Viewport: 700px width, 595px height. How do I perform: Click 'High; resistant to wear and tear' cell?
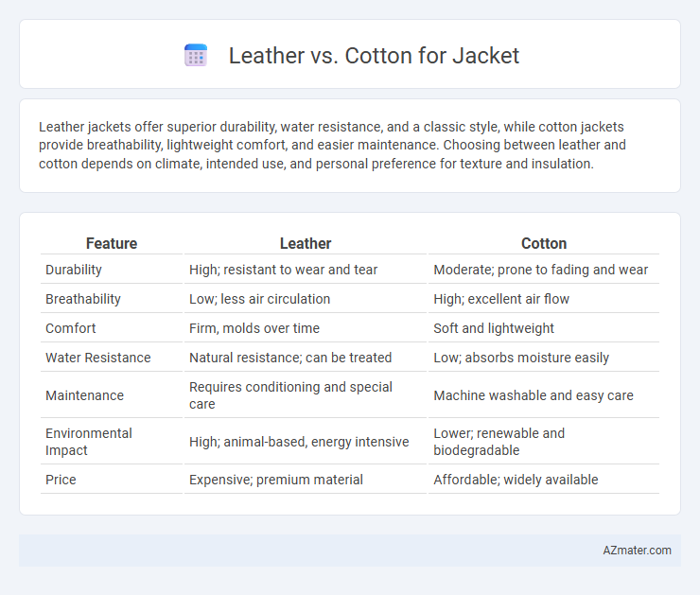click(x=283, y=270)
